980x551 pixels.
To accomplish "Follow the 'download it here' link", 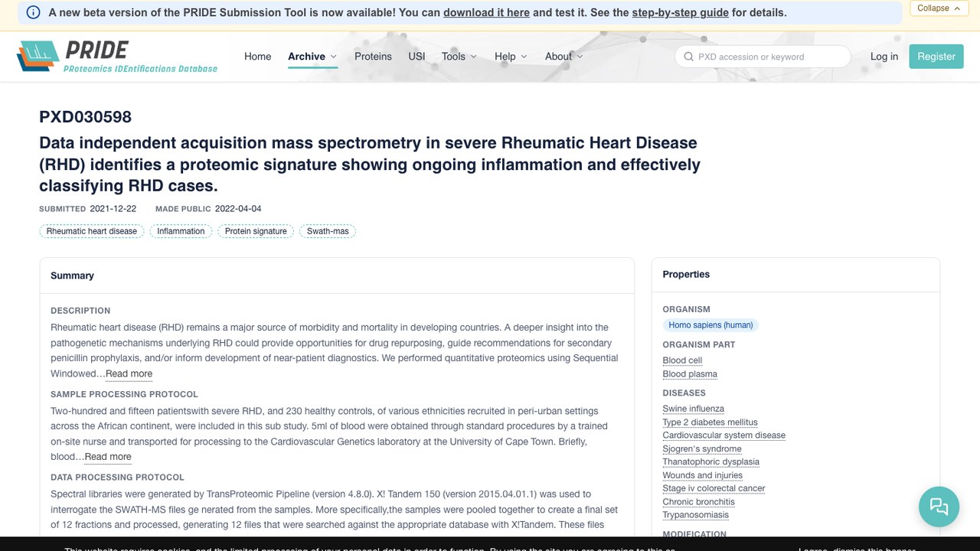I will [x=486, y=12].
